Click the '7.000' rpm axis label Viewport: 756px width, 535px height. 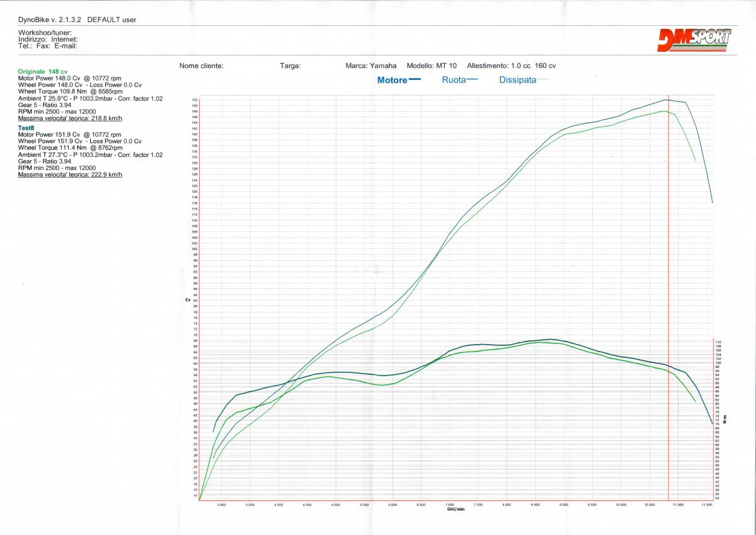click(450, 505)
